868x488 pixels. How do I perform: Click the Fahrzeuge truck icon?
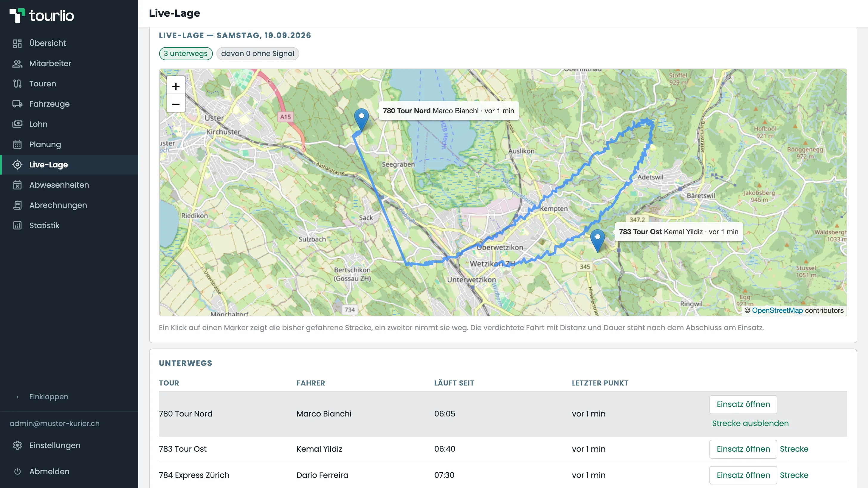[17, 104]
